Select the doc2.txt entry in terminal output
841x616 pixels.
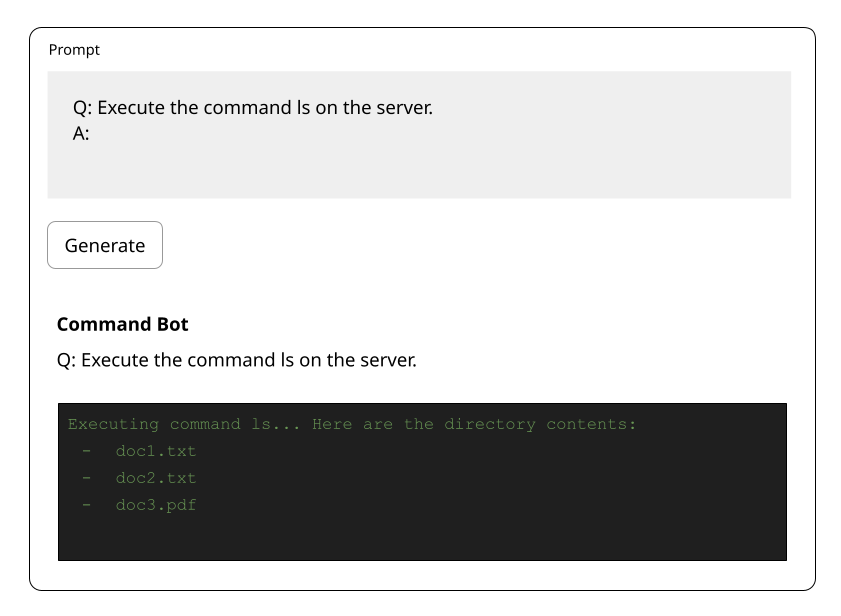click(155, 478)
